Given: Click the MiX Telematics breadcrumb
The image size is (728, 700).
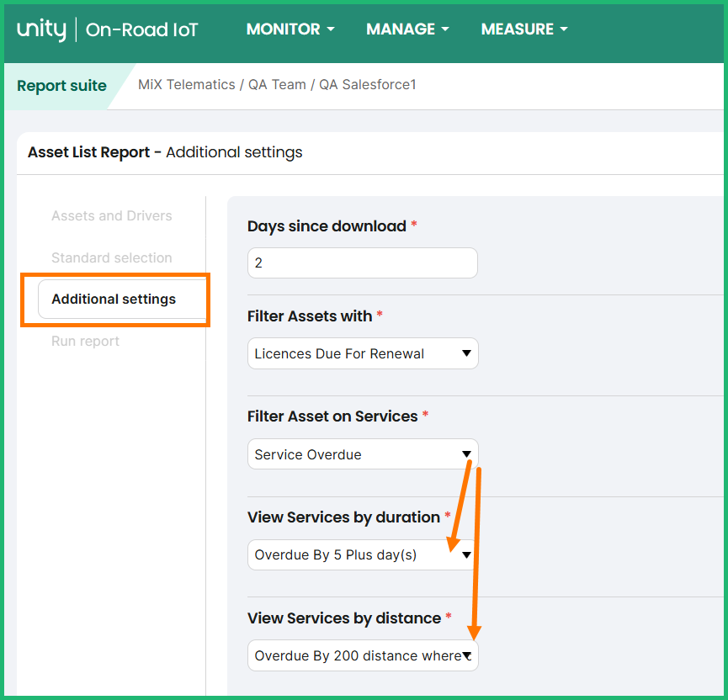Looking at the screenshot, I should [x=187, y=84].
